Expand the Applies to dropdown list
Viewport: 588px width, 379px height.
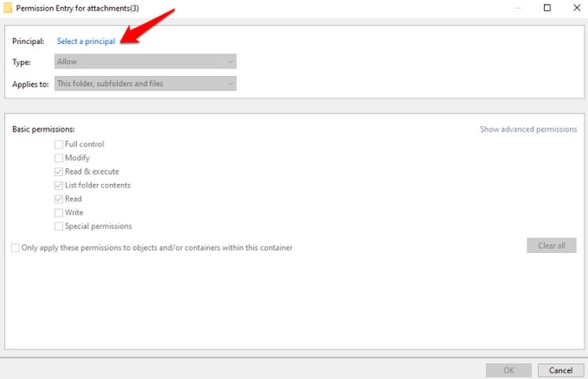coord(145,84)
